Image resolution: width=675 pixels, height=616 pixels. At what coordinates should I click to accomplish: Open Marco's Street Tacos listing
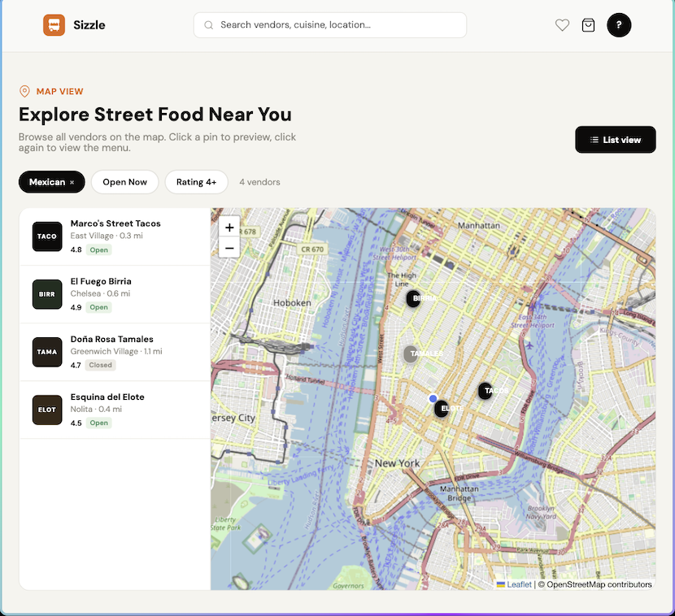pyautogui.click(x=115, y=236)
